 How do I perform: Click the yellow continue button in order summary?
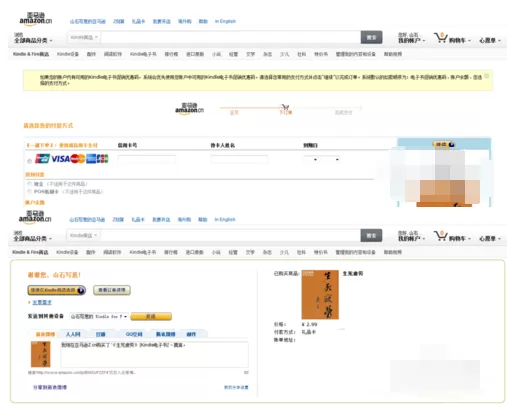point(444,144)
